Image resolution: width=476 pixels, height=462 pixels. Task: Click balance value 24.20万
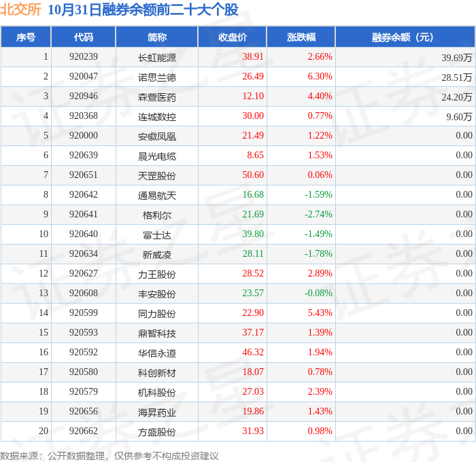(456, 96)
